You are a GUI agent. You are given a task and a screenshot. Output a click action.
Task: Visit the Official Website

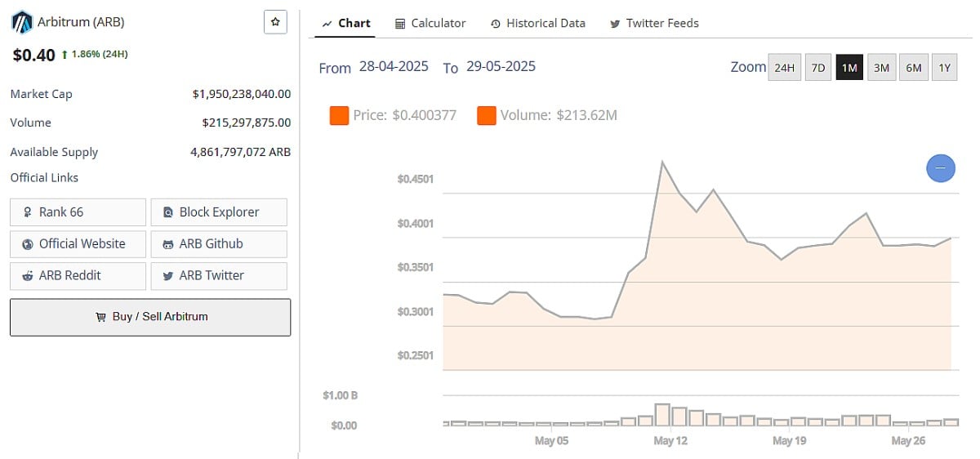coord(78,244)
